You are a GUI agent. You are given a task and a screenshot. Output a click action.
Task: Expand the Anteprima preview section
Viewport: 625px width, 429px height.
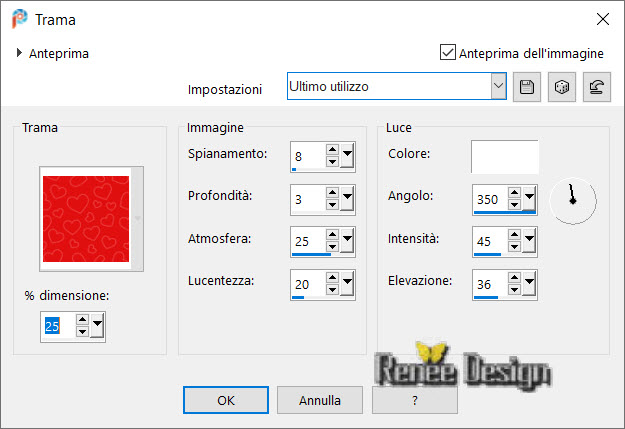pos(19,53)
